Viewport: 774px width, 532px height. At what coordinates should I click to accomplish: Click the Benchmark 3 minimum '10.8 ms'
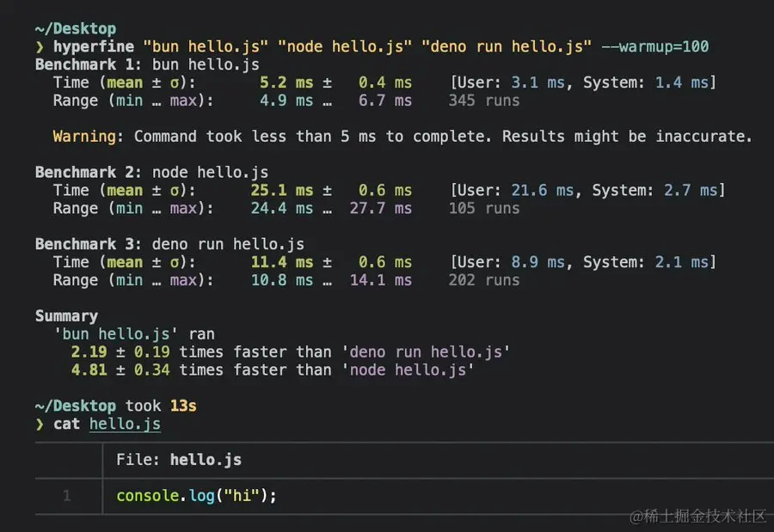pyautogui.click(x=282, y=280)
